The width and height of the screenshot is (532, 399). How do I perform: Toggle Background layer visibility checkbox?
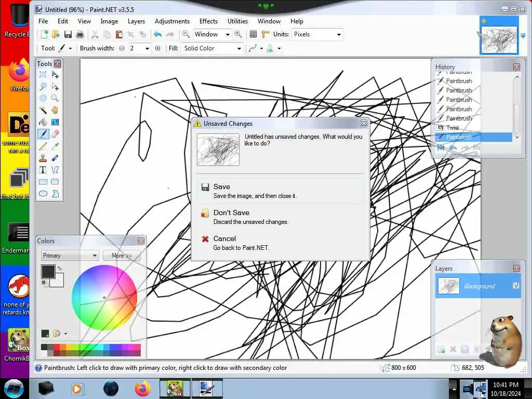[516, 286]
